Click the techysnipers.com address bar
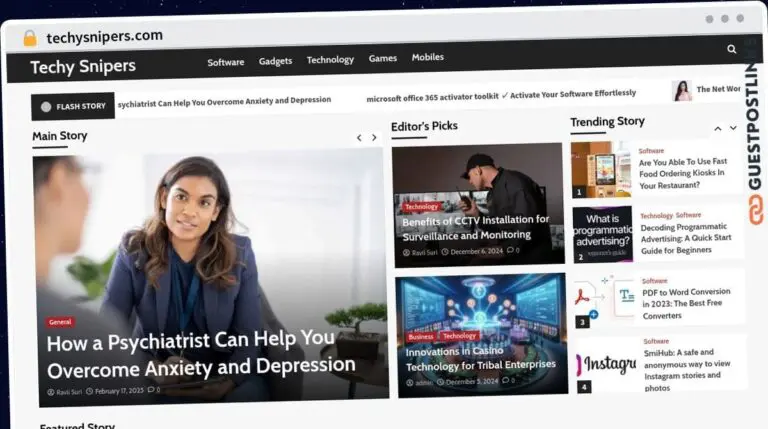Image resolution: width=768 pixels, height=429 pixels. coord(104,36)
